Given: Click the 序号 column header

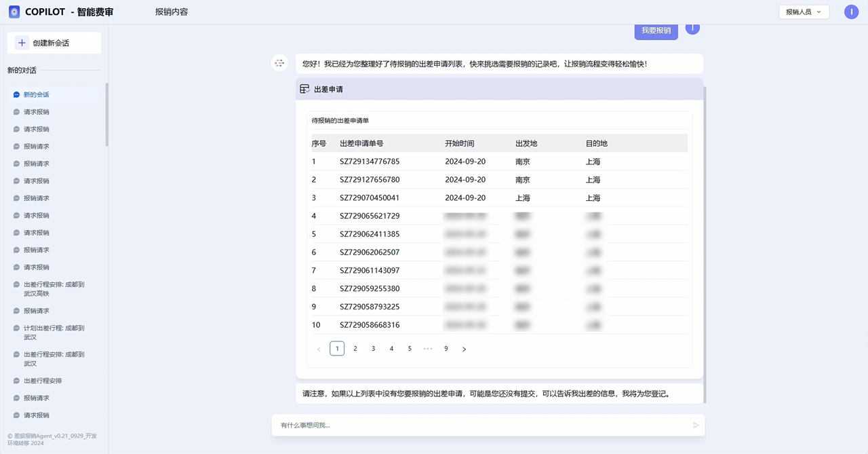Looking at the screenshot, I should click(319, 143).
